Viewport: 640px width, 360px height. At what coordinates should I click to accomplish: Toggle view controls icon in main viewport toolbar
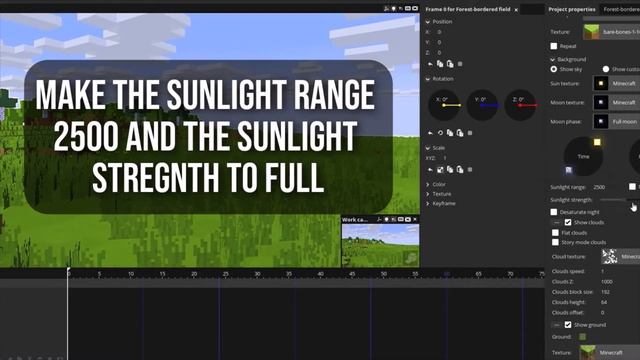386,9
